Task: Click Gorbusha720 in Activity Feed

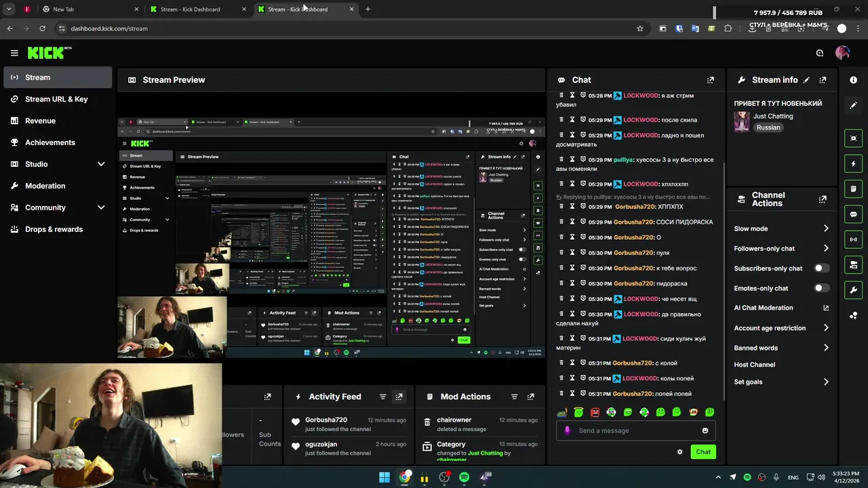Action: [326, 420]
